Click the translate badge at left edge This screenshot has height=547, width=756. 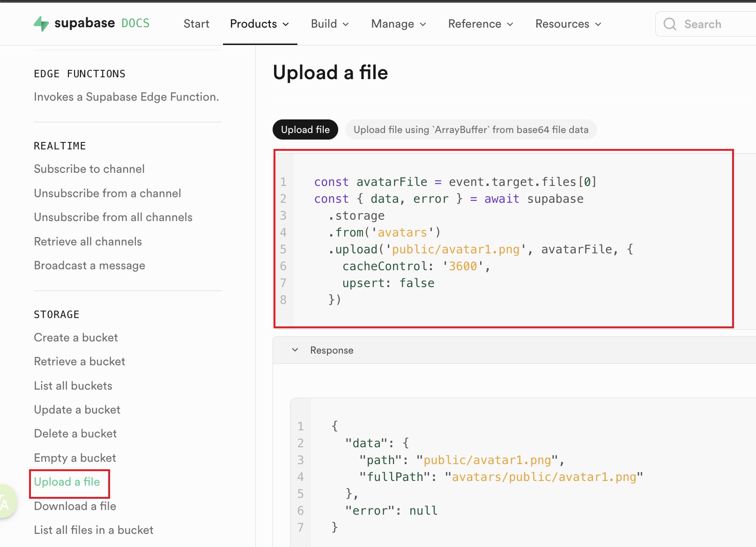[x=6, y=502]
